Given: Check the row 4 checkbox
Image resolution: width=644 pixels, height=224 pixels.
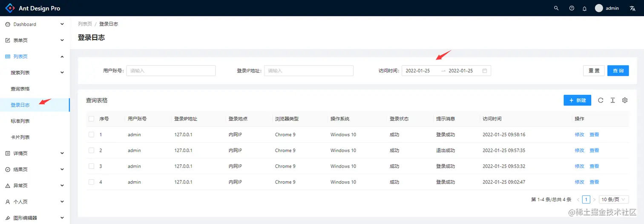Looking at the screenshot, I should (x=92, y=182).
